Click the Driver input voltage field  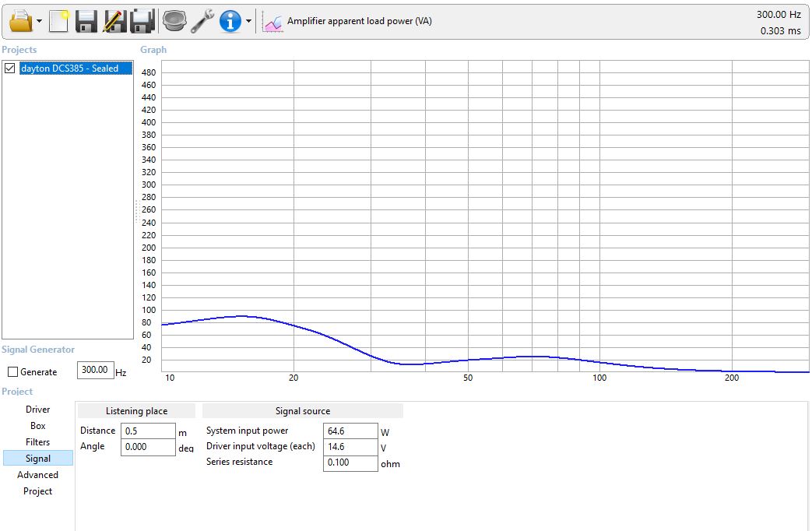tap(350, 447)
